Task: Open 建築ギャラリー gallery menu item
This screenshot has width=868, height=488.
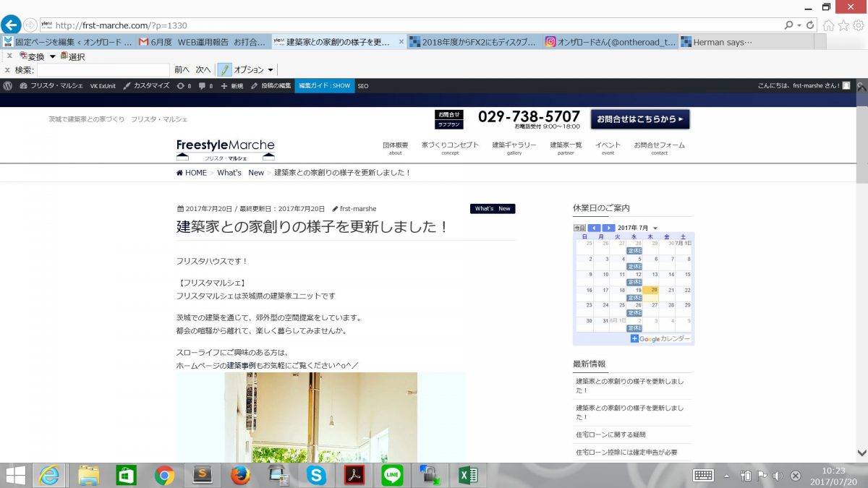Action: [x=514, y=148]
